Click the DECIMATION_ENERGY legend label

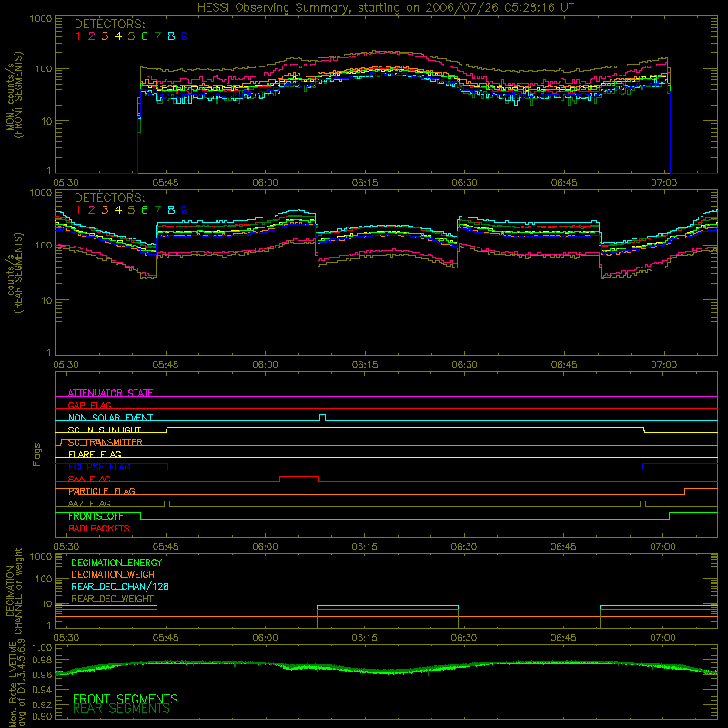(x=116, y=562)
